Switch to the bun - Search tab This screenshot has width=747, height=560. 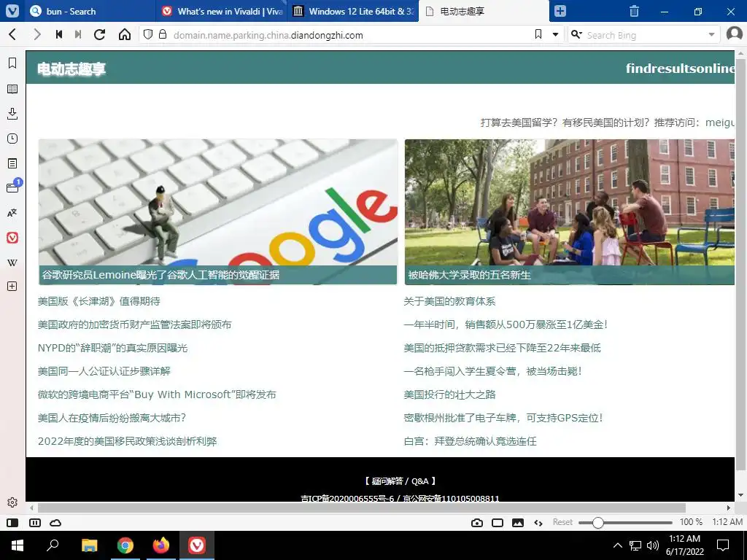click(x=88, y=11)
